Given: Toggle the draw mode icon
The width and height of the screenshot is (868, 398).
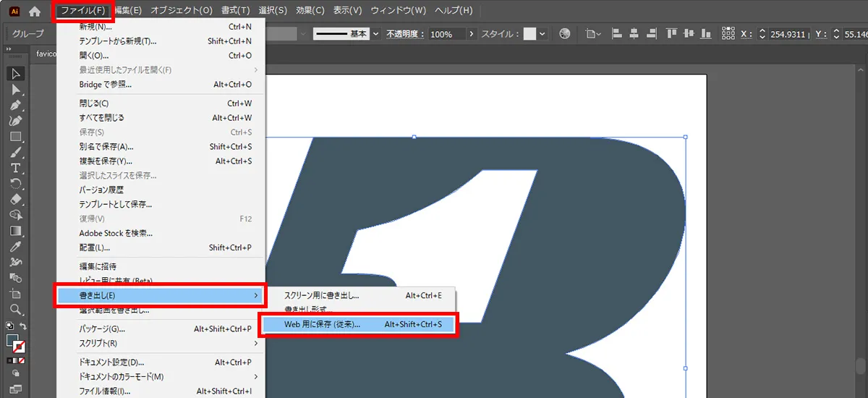Looking at the screenshot, I should pos(16,375).
